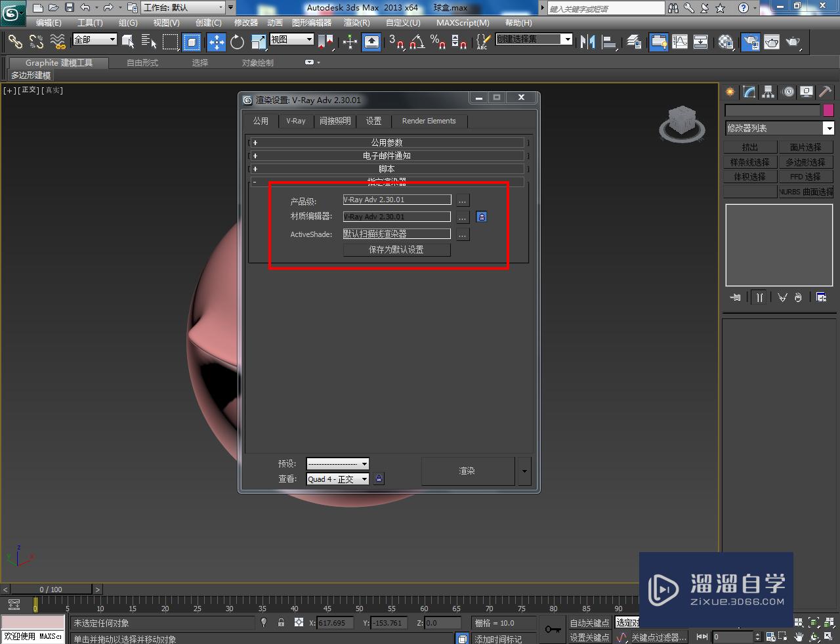Click the Use Pivot Point Center icon
This screenshot has height=644, width=840.
(325, 42)
